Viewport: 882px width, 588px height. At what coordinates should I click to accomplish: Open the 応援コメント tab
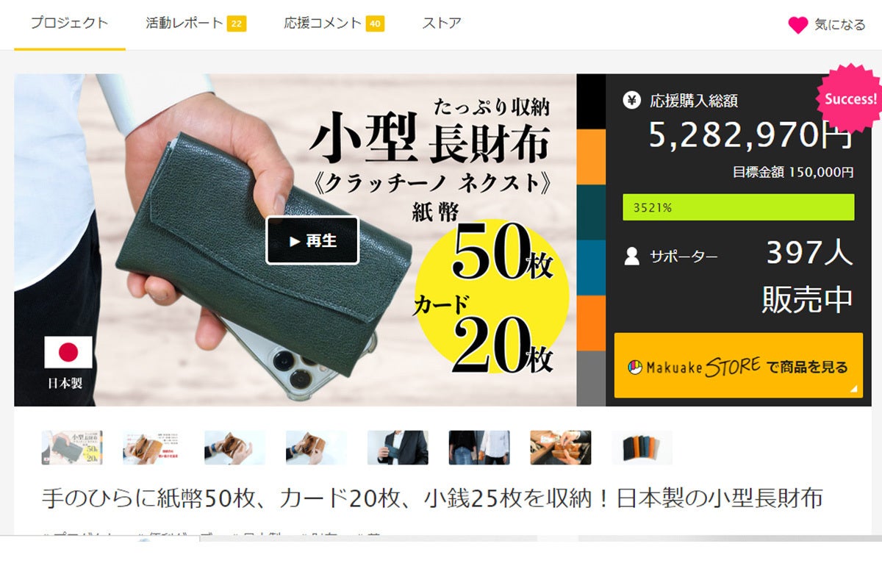click(x=323, y=24)
